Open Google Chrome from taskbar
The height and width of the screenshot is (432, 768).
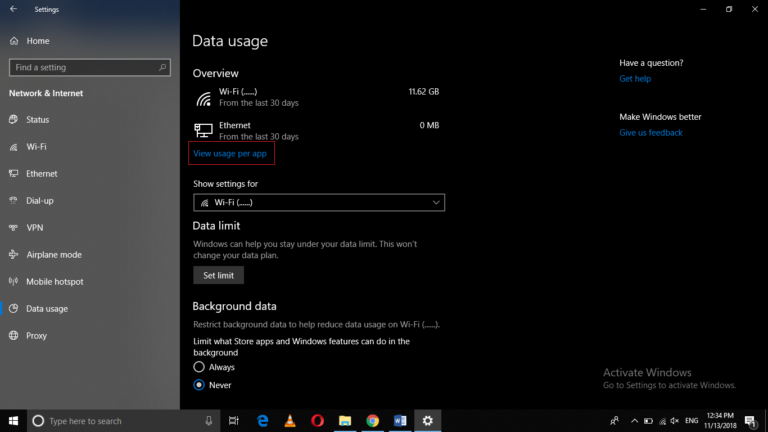coord(372,421)
